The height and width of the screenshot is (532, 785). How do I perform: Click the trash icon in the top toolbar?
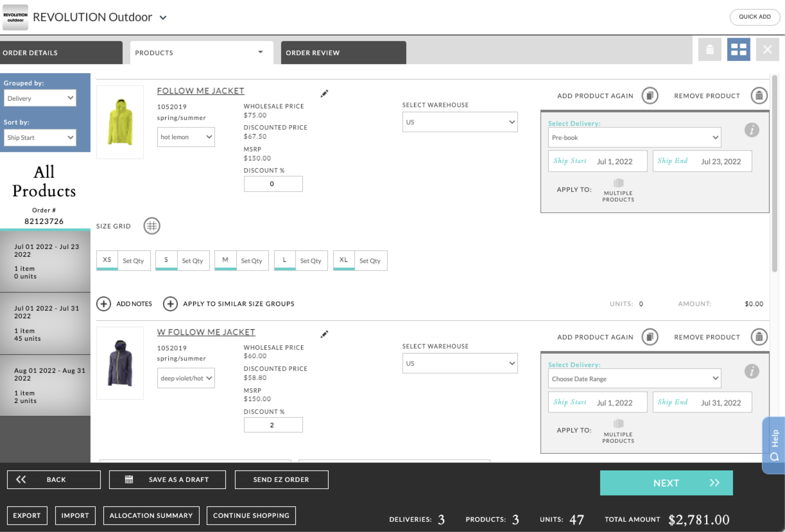(x=710, y=49)
